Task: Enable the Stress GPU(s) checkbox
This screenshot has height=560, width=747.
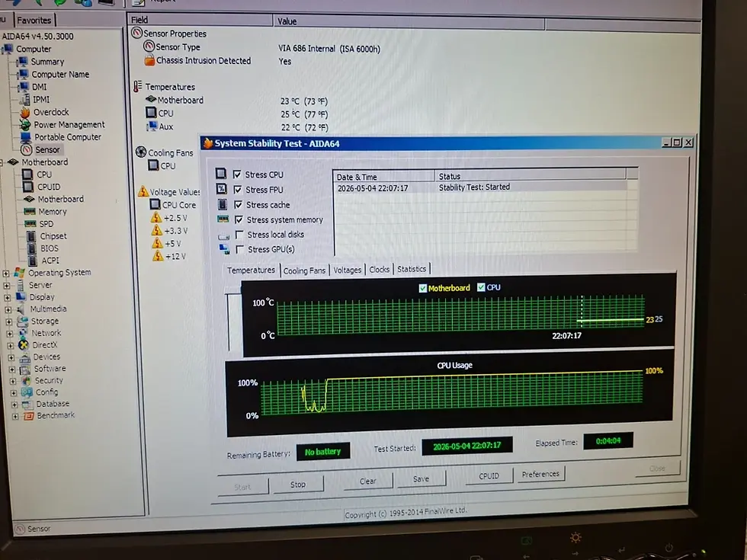Action: (240, 249)
